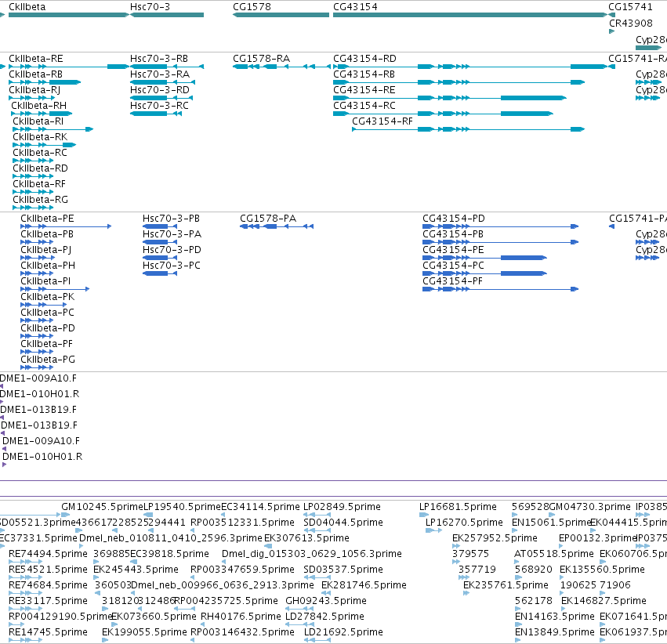The width and height of the screenshot is (667, 644).
Task: Select EST GM10245.5prime
Action: click(102, 507)
